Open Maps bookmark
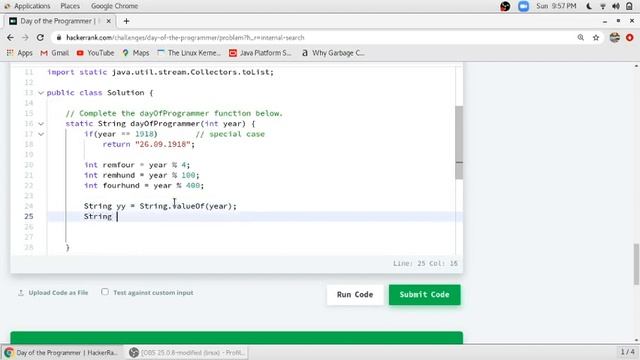The width and height of the screenshot is (640, 360). pyautogui.click(x=136, y=53)
